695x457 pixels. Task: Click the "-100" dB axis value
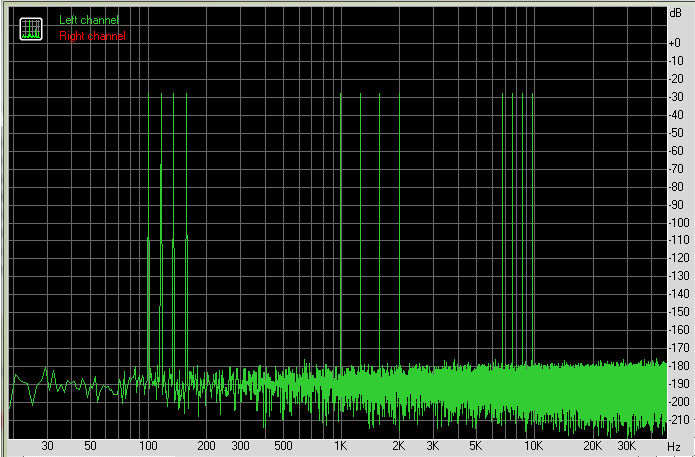coord(679,223)
